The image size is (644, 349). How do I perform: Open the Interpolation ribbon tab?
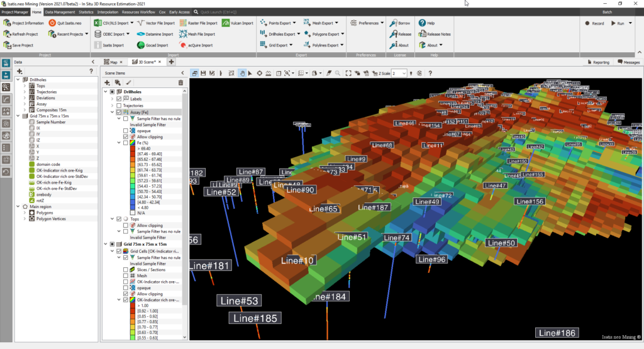(108, 12)
